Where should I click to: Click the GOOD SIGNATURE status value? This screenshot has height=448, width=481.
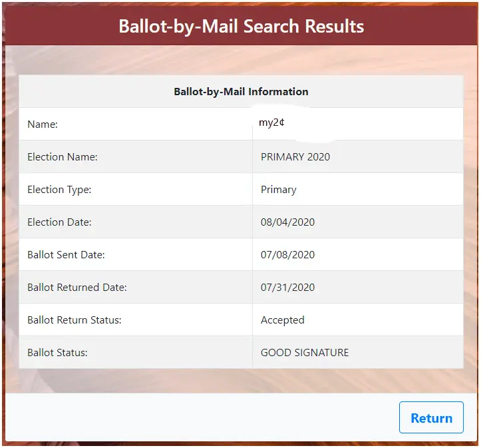point(304,353)
